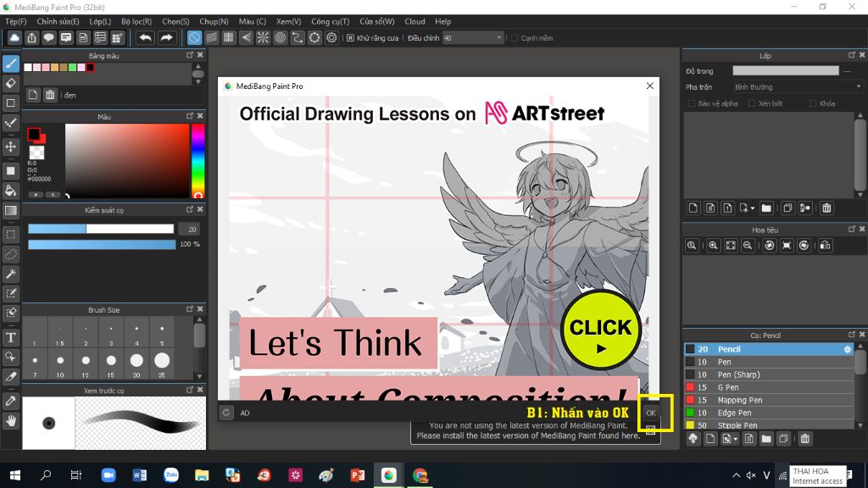Show hidden system tray icons

coord(736,475)
